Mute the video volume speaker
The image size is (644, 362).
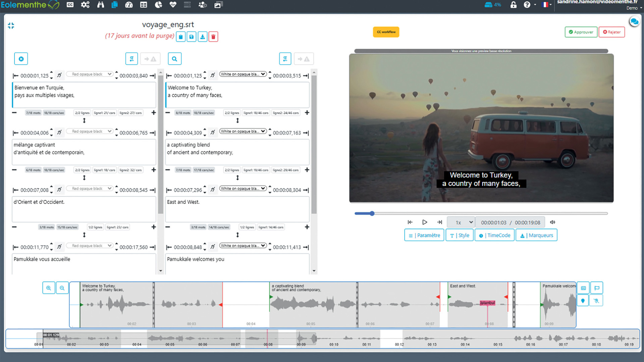click(553, 222)
